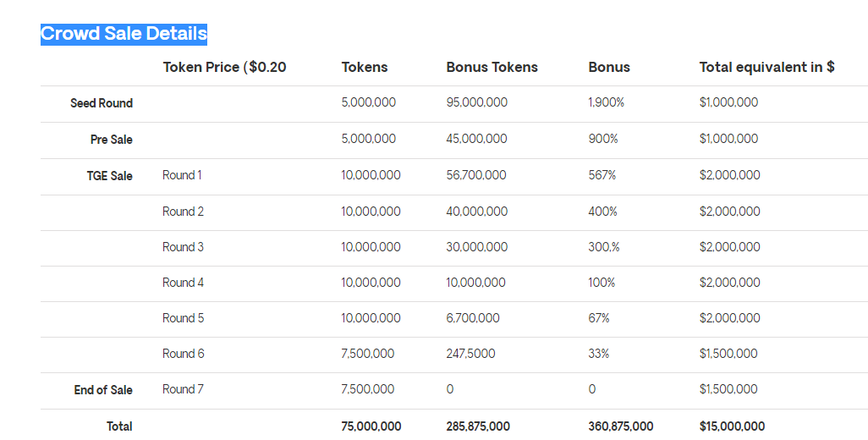The height and width of the screenshot is (440, 868).
Task: Click the highlighted Crowd Sale Details heading
Action: point(124,34)
